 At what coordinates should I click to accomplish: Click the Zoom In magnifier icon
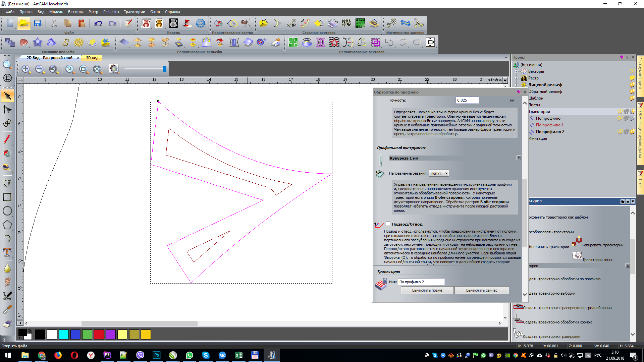(x=26, y=69)
